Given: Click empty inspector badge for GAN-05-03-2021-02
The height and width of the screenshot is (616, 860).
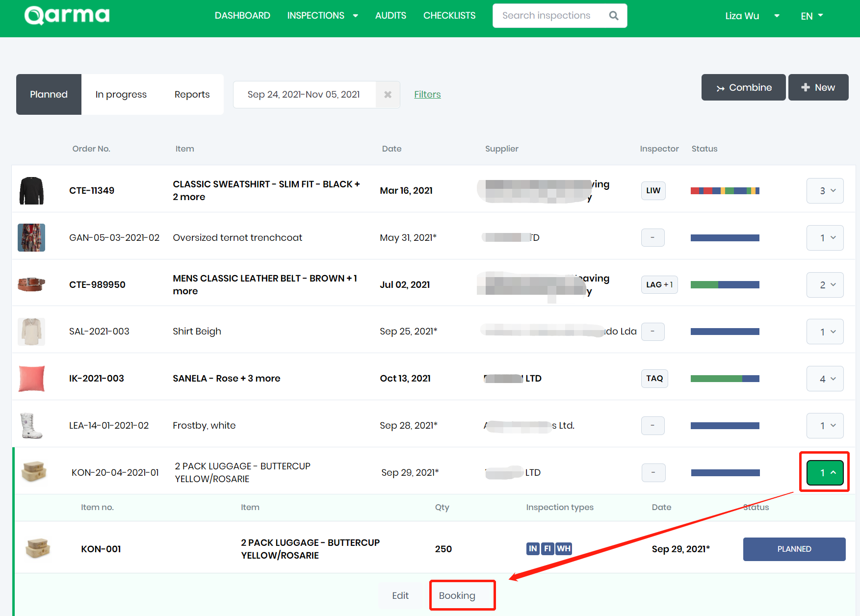Looking at the screenshot, I should tap(653, 238).
